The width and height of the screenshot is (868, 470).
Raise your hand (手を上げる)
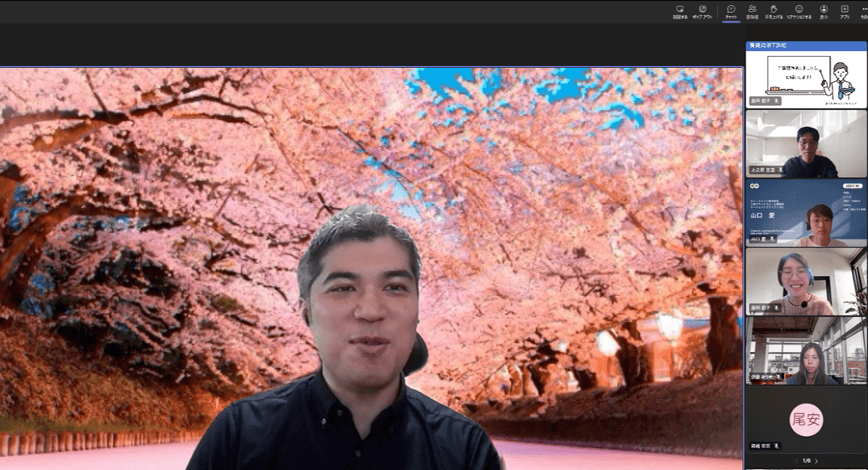click(x=774, y=11)
